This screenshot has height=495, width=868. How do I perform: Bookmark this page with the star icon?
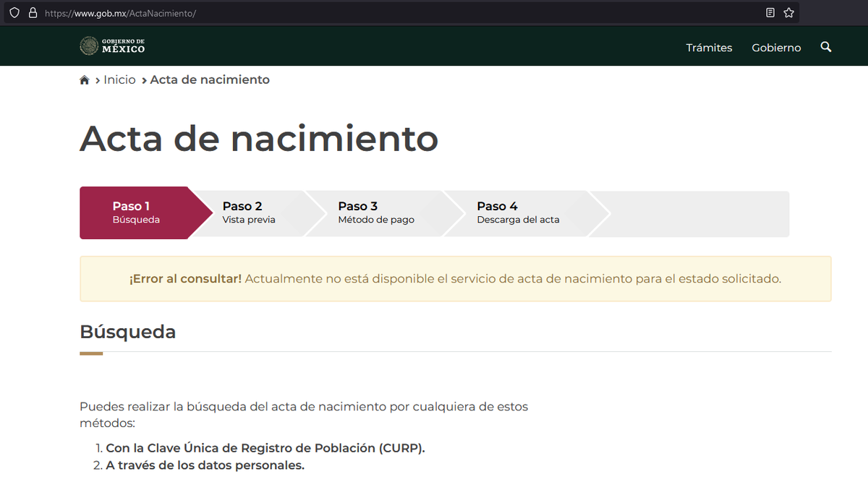point(789,13)
